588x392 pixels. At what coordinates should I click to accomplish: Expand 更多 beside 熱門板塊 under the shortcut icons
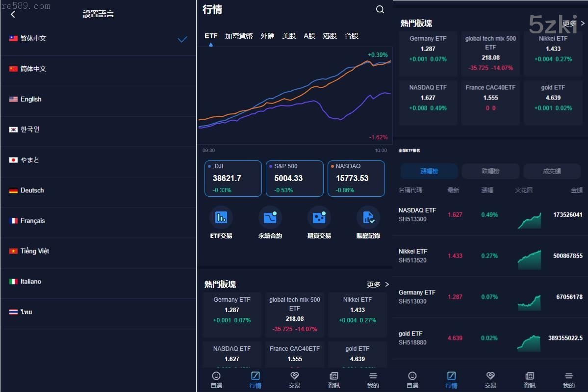coord(377,285)
